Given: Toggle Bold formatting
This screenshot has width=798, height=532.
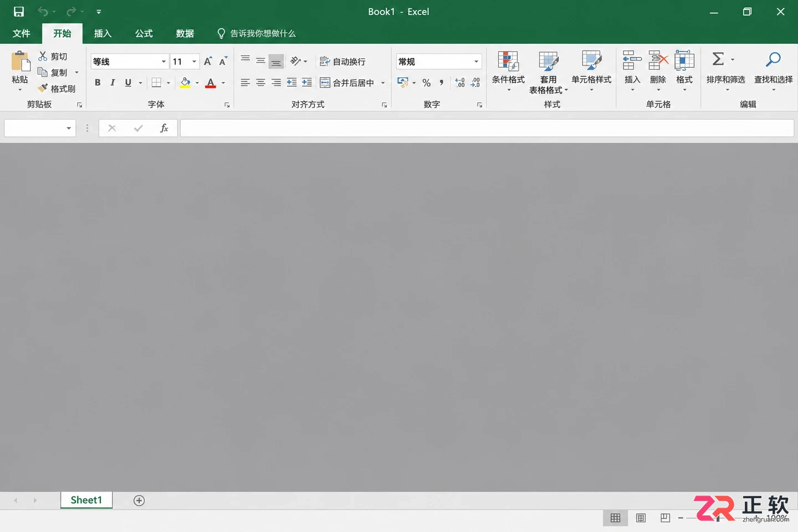Looking at the screenshot, I should pos(98,83).
